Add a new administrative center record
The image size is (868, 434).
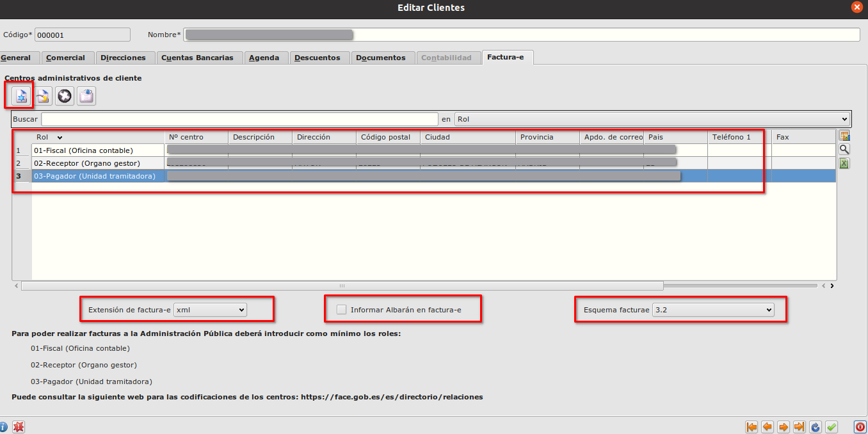pos(21,96)
